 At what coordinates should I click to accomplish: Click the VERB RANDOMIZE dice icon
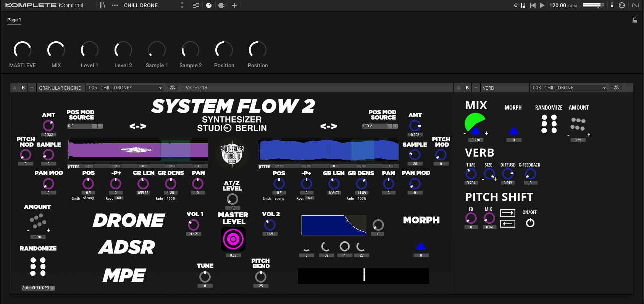(549, 124)
